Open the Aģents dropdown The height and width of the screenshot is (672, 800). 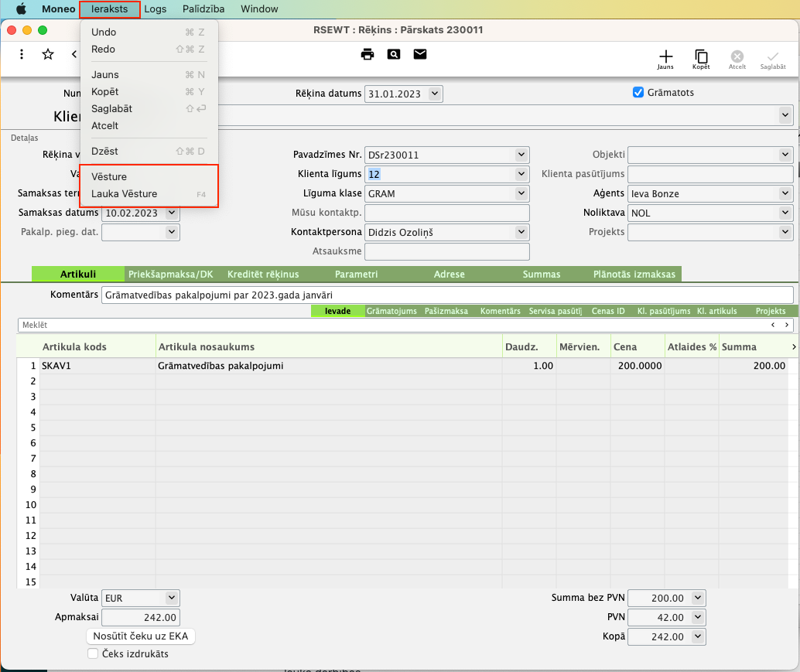click(x=785, y=193)
